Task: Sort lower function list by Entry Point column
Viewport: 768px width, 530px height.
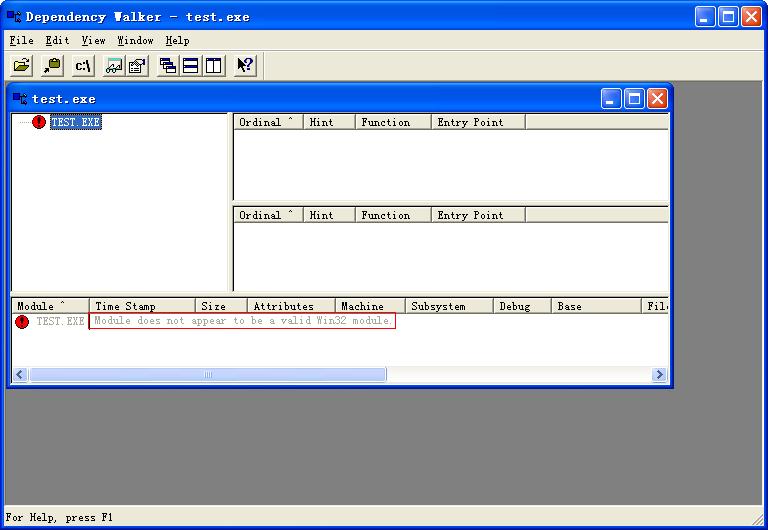Action: 478,215
